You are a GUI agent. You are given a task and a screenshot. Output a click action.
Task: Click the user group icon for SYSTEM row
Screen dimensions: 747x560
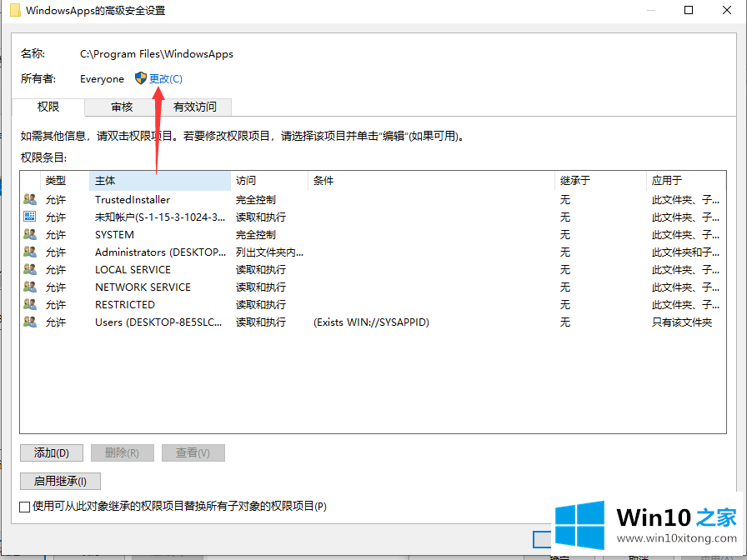30,234
